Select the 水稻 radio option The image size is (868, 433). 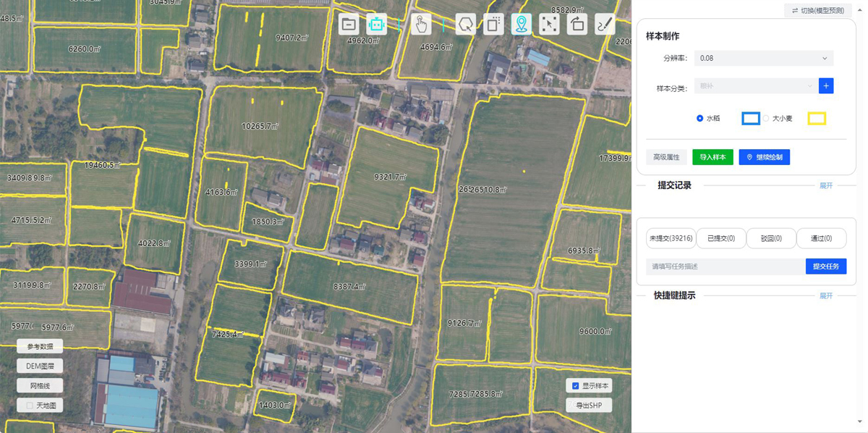click(x=699, y=118)
